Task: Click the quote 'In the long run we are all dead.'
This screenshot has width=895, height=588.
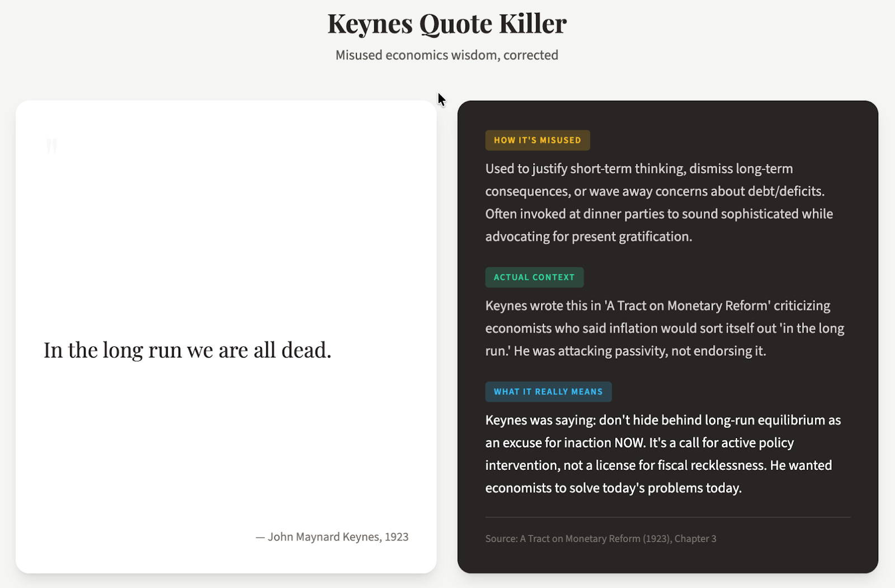Action: coord(187,350)
